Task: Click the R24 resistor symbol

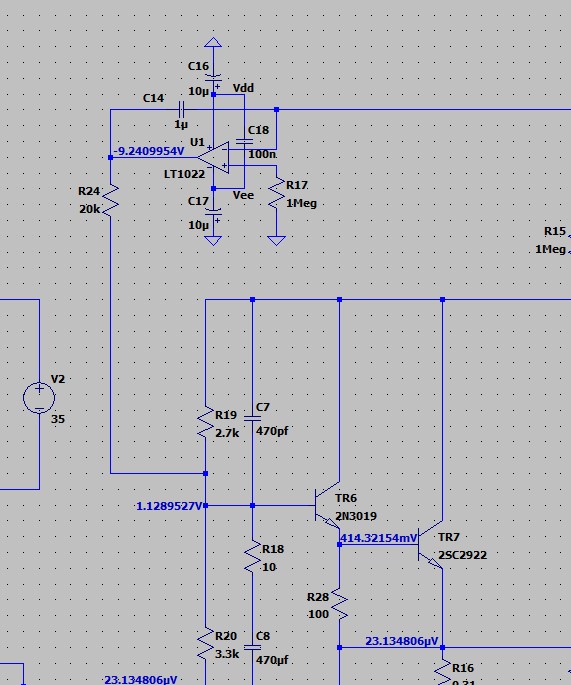Action: (111, 201)
